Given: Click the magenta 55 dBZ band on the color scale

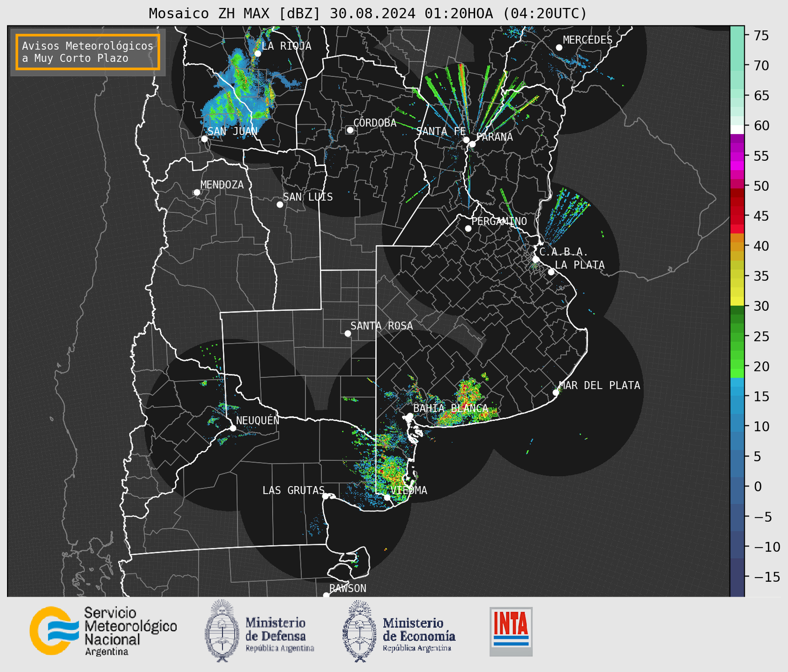Looking at the screenshot, I should tap(737, 156).
